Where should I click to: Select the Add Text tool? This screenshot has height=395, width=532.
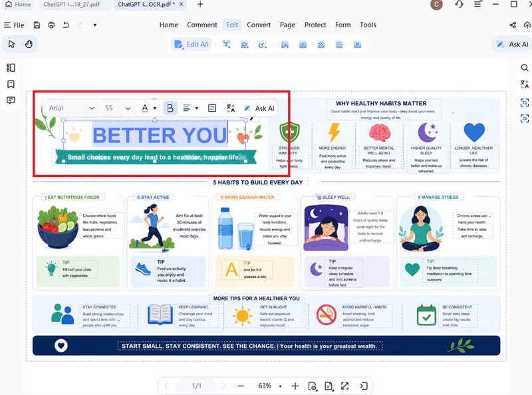tap(226, 44)
